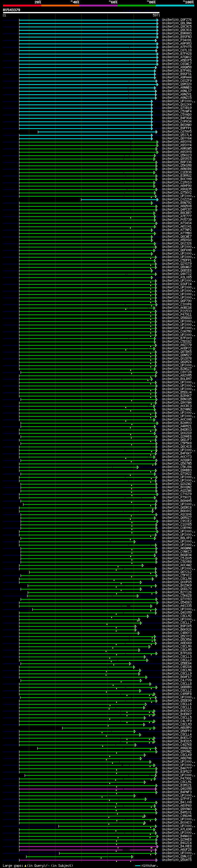Image resolution: width=197 pixels, height=868 pixels.
Task: Open hit UniRef100_P34091
Action: click(177, 40)
